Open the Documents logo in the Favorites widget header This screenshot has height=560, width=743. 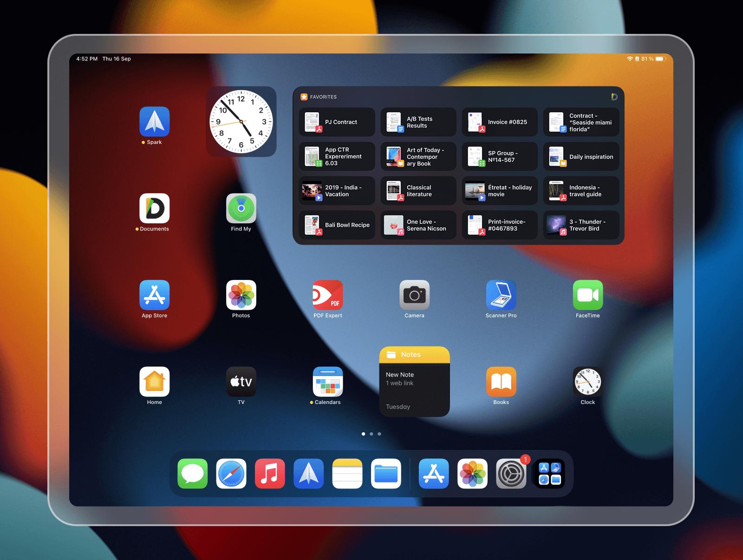click(614, 97)
